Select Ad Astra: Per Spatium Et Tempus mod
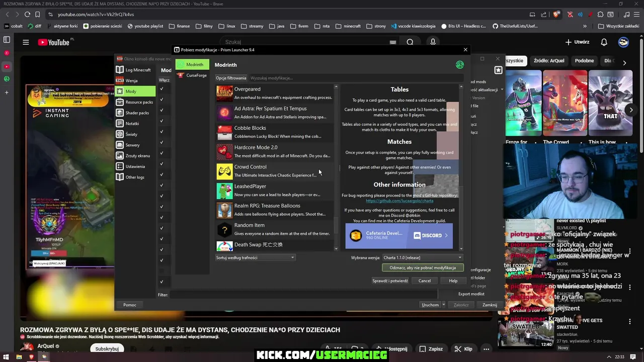 pos(275,113)
